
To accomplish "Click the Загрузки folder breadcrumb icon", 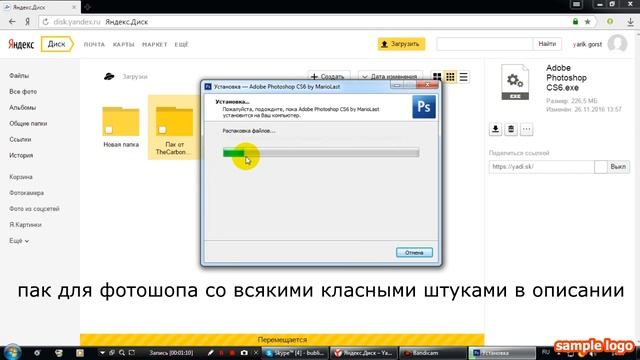I will coord(109,76).
